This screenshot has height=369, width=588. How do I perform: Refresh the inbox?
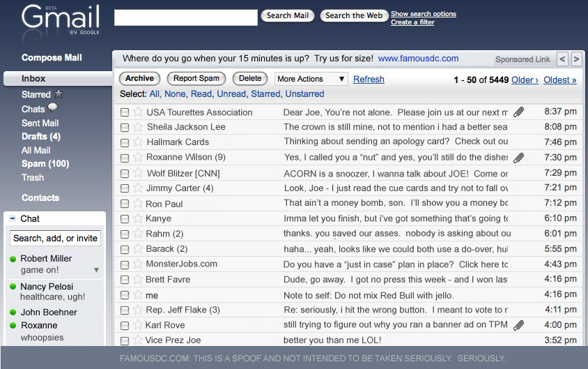[369, 80]
